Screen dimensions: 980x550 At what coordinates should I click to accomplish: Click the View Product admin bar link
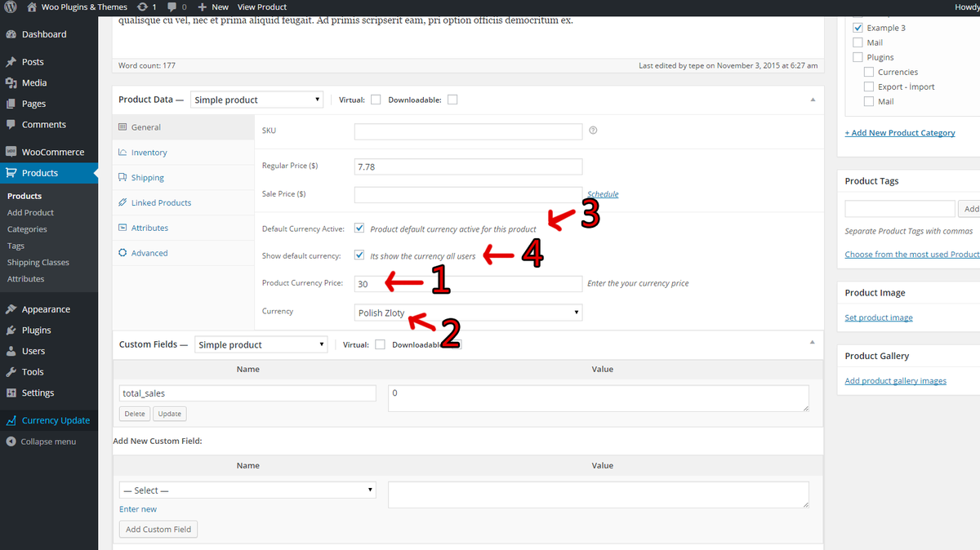(262, 7)
